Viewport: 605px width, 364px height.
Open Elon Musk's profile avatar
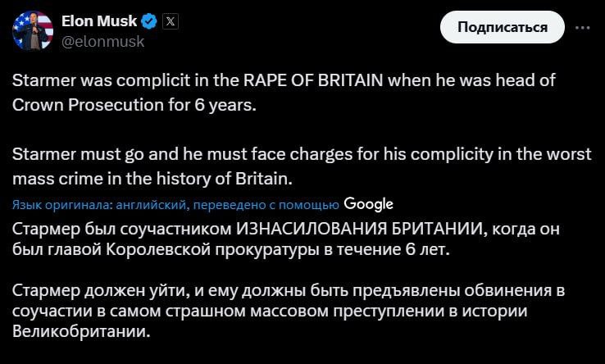pos(34,30)
